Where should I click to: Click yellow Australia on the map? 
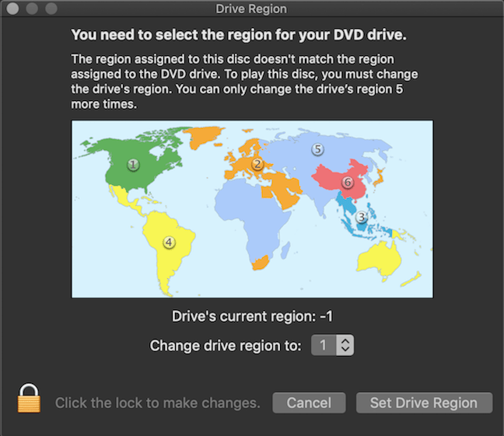point(379,260)
